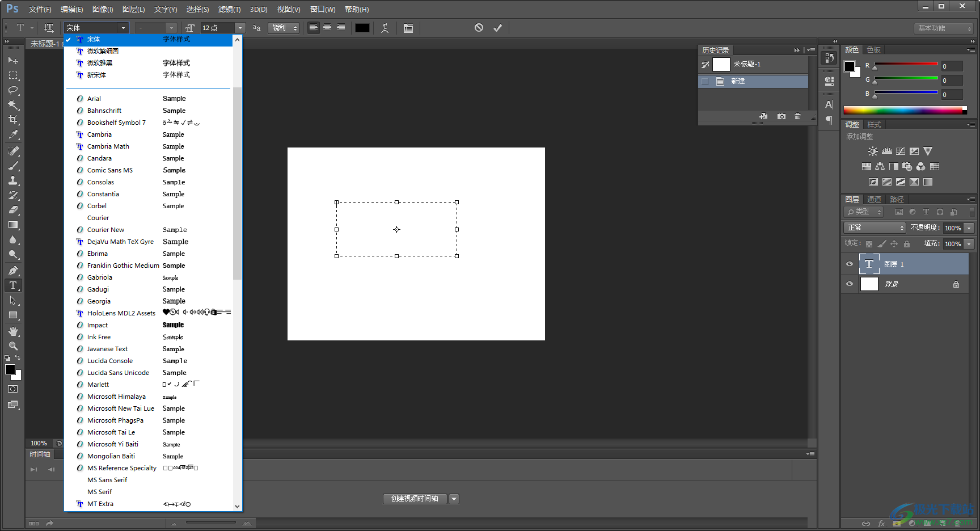This screenshot has height=531, width=980.
Task: Set history brush source for 新建
Action: [705, 82]
